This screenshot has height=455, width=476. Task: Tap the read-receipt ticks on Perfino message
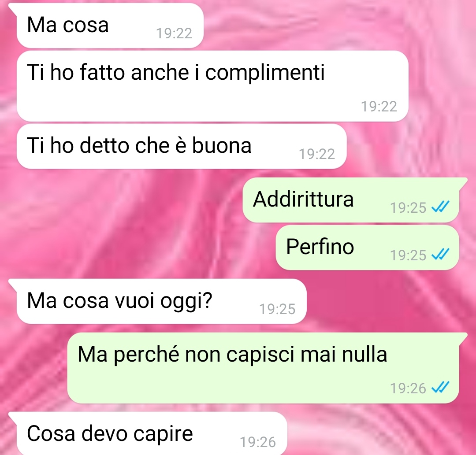coord(440,254)
